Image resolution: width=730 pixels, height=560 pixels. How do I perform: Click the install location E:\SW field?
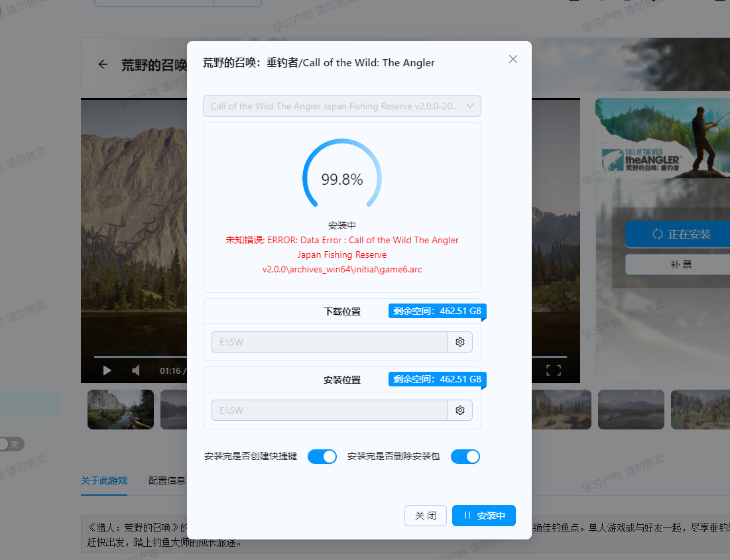tap(330, 410)
